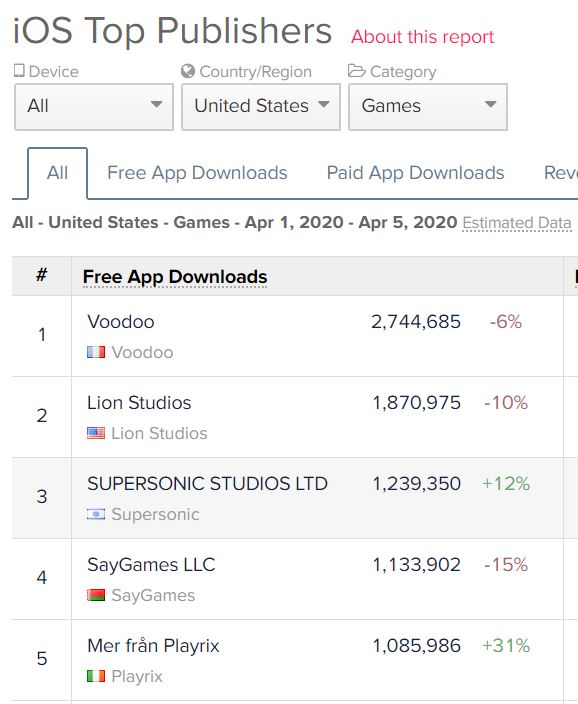Click the French flag next to Voodoo
Viewport: 578px width, 704px height.
(x=96, y=352)
